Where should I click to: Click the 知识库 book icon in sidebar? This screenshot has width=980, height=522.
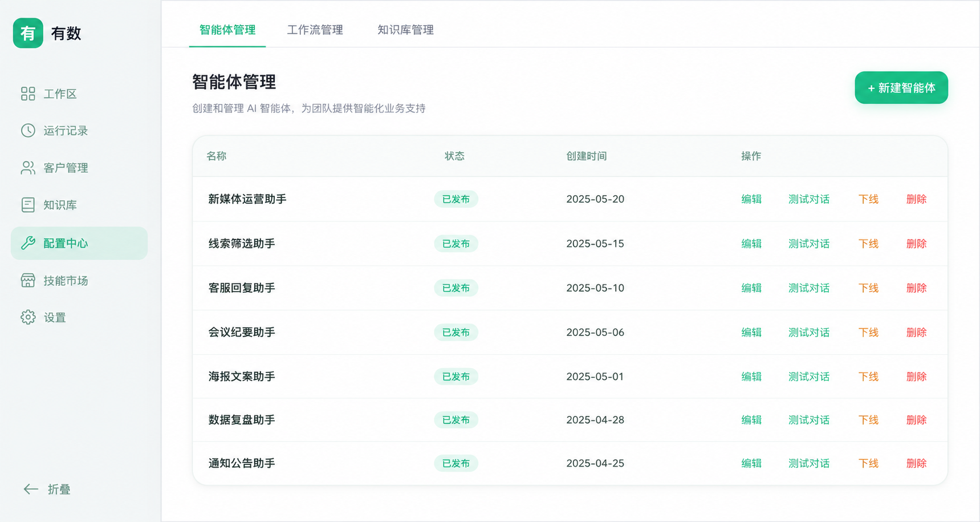pos(28,205)
